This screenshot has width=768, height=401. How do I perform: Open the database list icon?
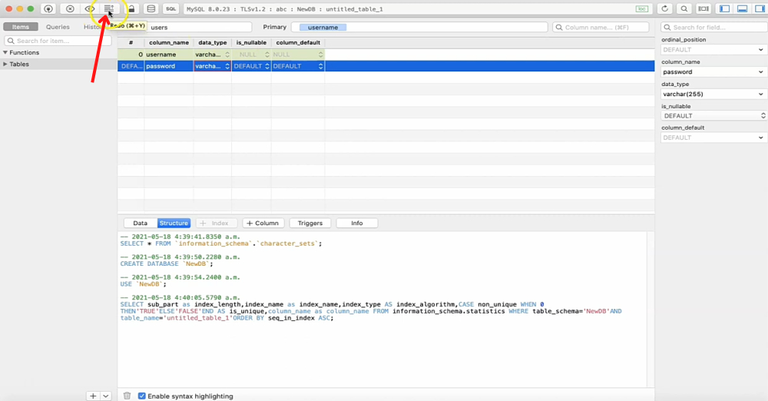click(151, 8)
